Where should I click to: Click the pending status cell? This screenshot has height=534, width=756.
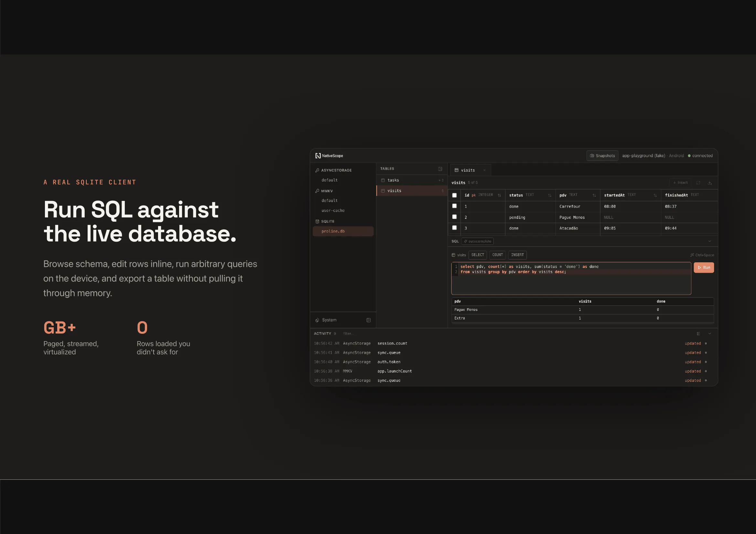click(x=530, y=217)
